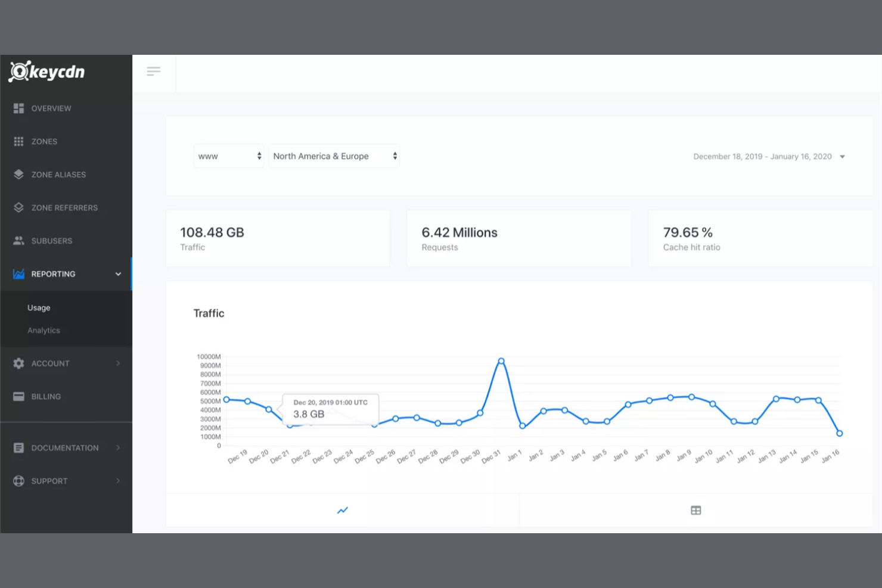Select the Support help icon

18,481
